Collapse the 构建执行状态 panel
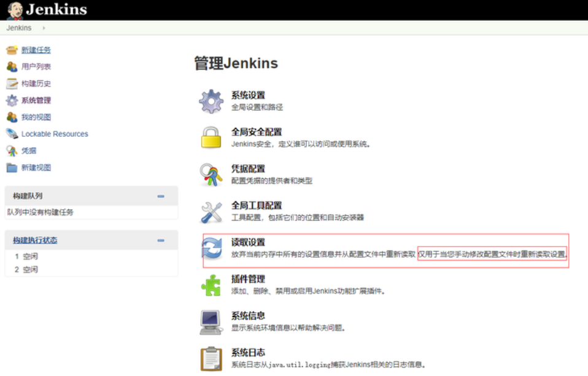 [161, 240]
